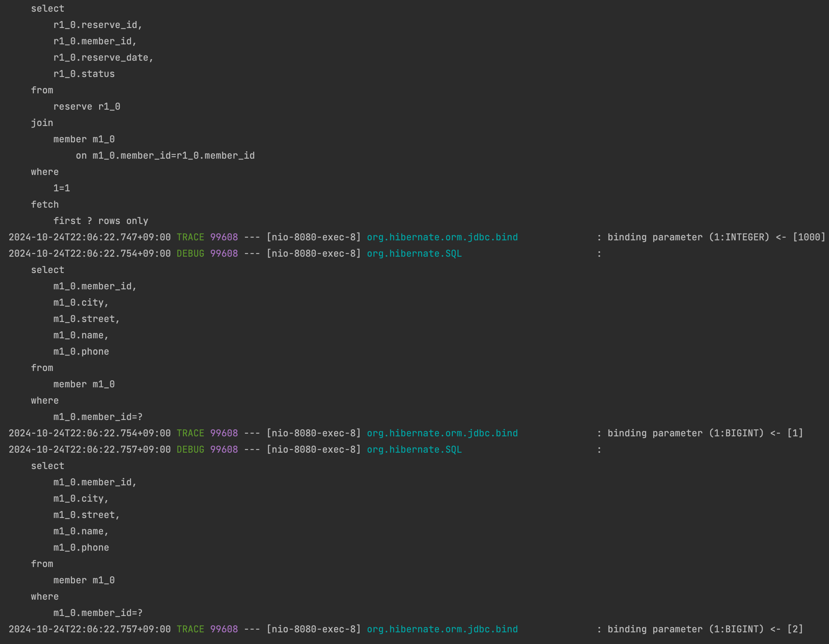Viewport: 829px width, 644px height.
Task: Click the first TRACE log level label
Action: click(x=190, y=237)
